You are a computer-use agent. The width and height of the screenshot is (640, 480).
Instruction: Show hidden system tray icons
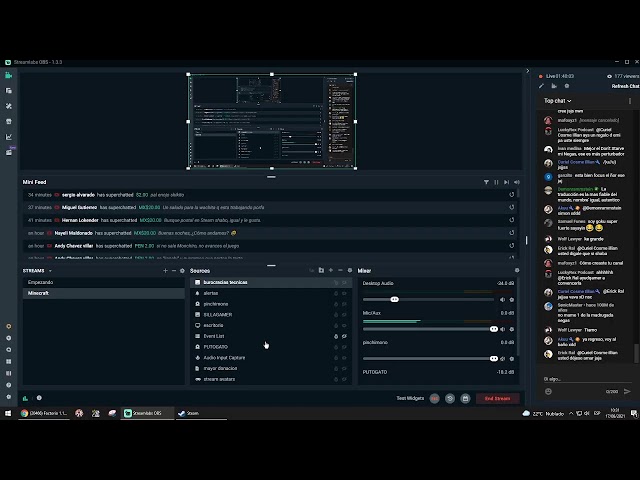pyautogui.click(x=571, y=413)
